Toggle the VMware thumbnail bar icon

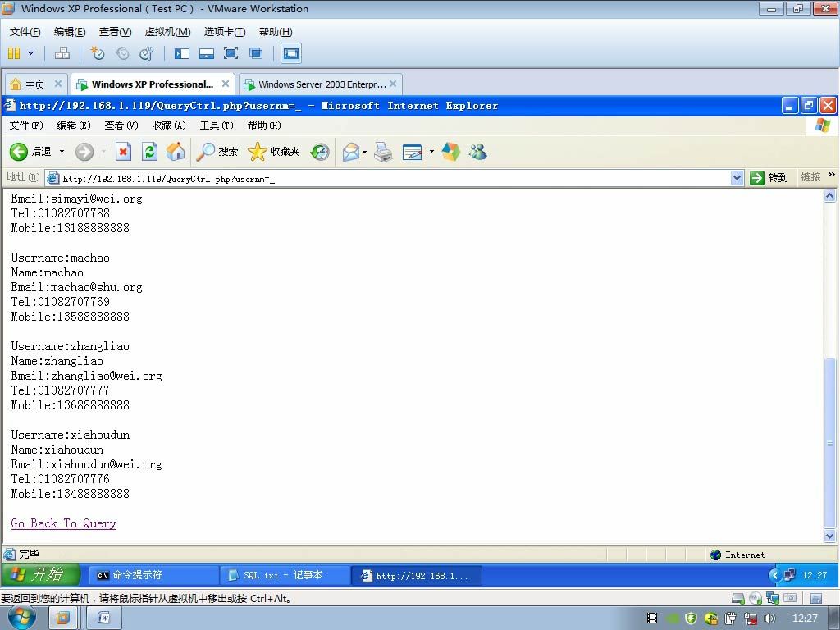click(x=206, y=53)
